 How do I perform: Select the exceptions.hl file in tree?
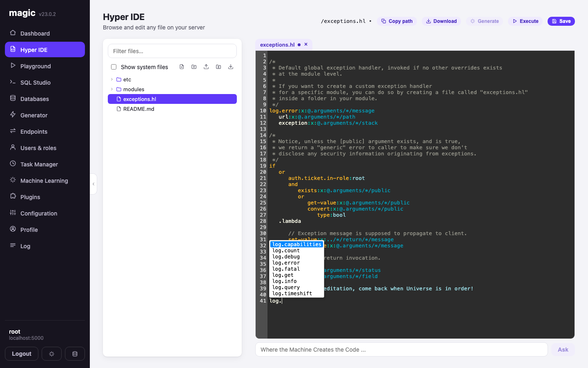tap(172, 99)
